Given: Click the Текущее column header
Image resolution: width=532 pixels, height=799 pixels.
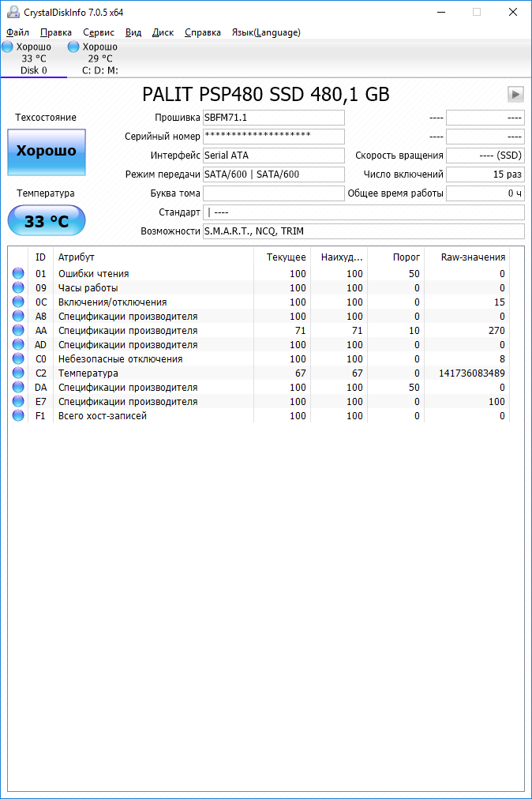Looking at the screenshot, I should pos(282,257).
